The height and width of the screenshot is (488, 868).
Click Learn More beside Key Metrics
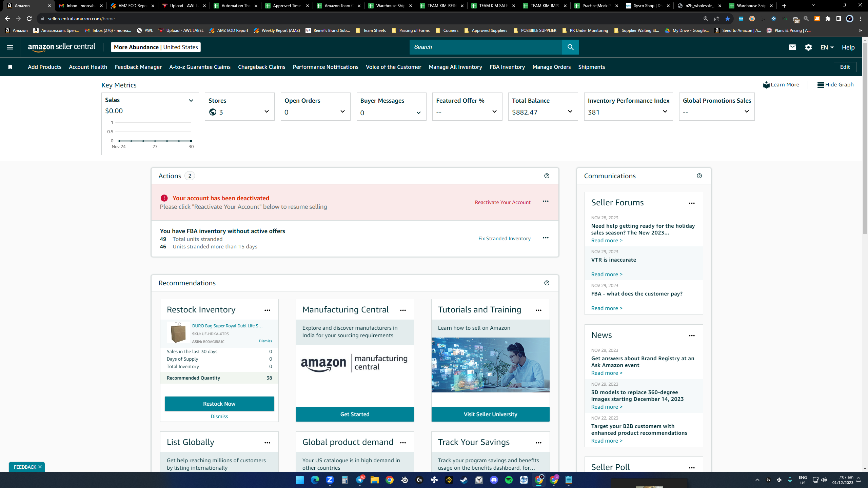pyautogui.click(x=781, y=85)
